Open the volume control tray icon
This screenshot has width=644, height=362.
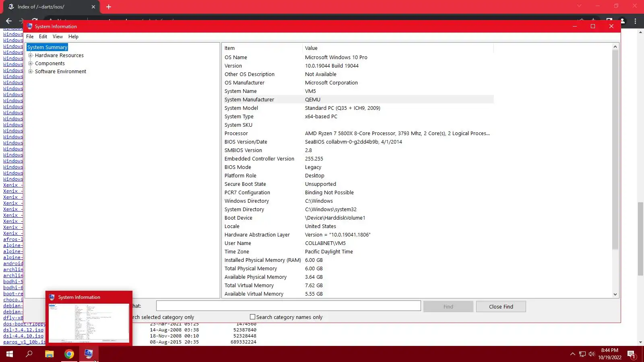pyautogui.click(x=592, y=354)
